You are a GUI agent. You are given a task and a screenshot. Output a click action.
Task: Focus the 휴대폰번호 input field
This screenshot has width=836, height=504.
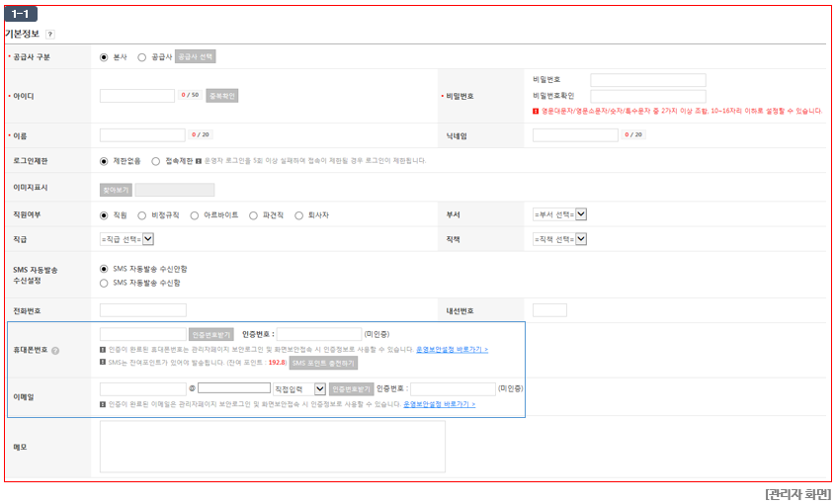[x=143, y=334]
